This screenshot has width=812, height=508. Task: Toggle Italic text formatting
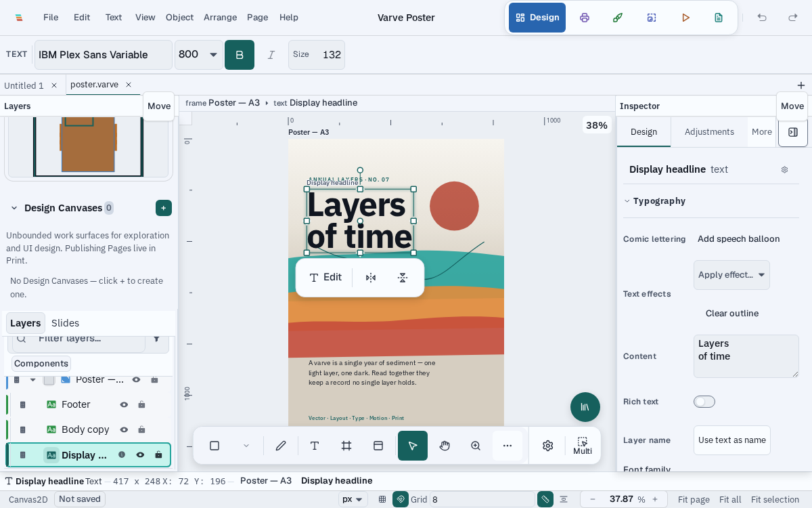(271, 55)
